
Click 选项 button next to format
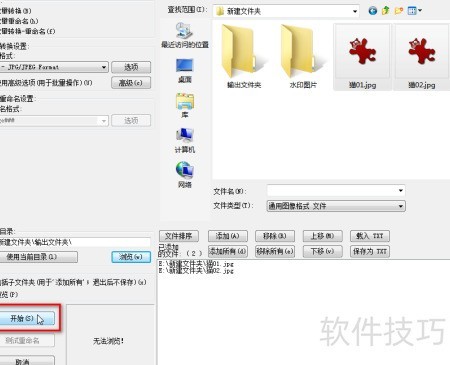(x=131, y=67)
